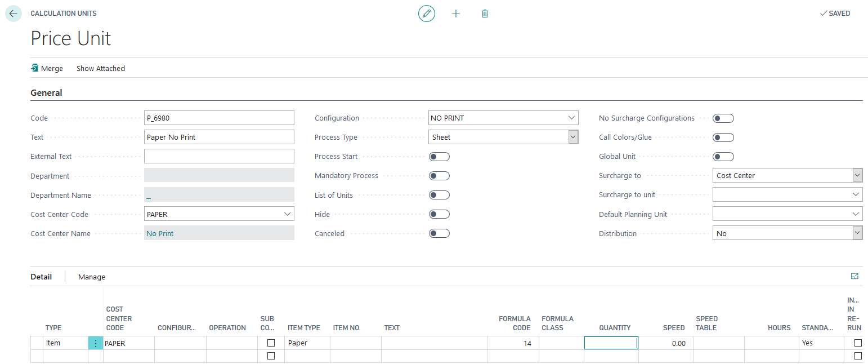Screen dimensions: 868x364
Task: Click the Speed Table column header
Action: coord(706,323)
